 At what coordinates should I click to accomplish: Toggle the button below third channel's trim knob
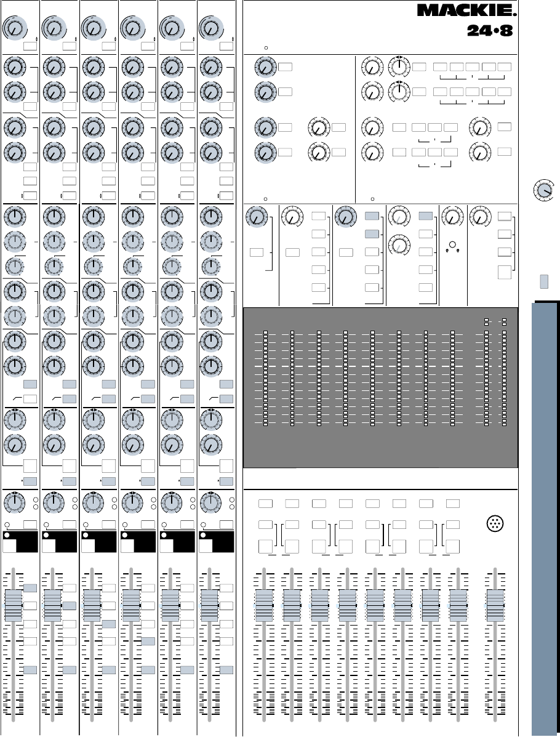[108, 46]
